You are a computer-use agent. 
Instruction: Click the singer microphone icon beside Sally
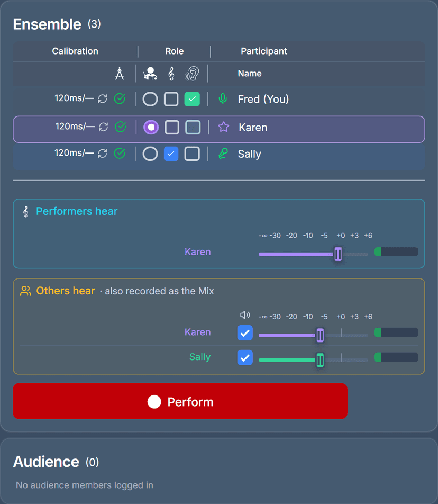tap(223, 154)
